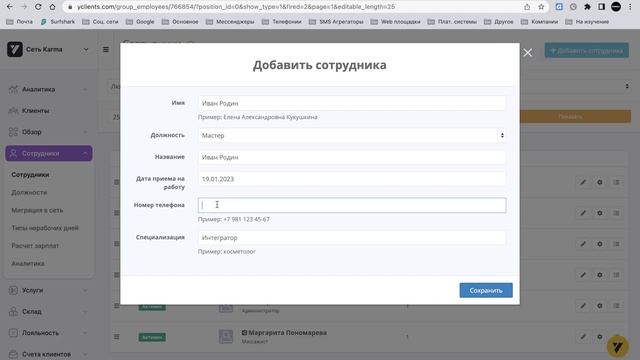Image resolution: width=640 pixels, height=360 pixels.
Task: Click Активен status badge in Маргарита Пономарева row
Action: (x=152, y=337)
